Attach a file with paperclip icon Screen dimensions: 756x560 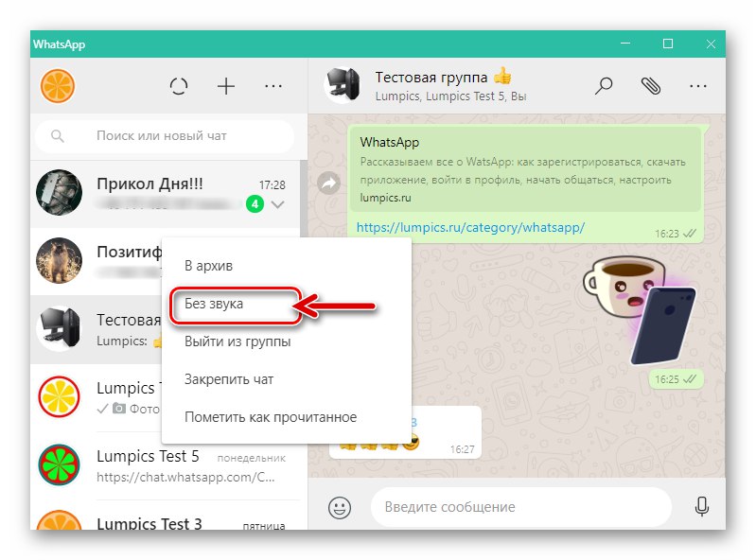pos(650,86)
